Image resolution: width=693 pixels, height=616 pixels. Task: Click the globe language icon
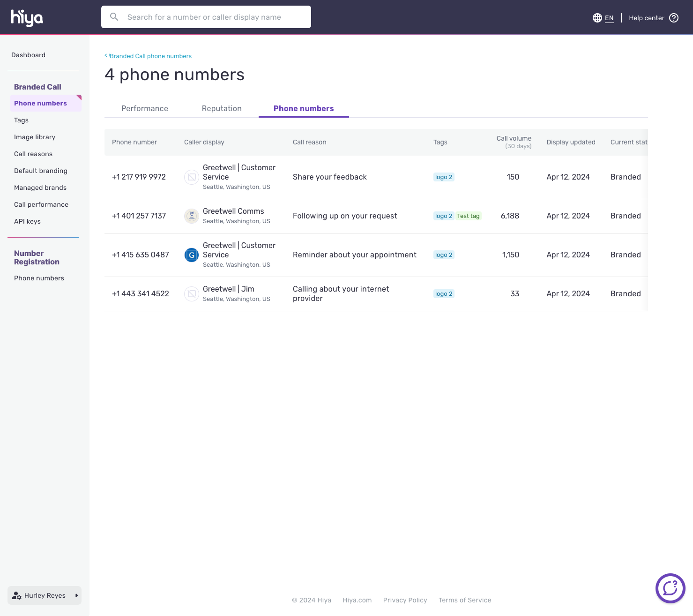[597, 18]
